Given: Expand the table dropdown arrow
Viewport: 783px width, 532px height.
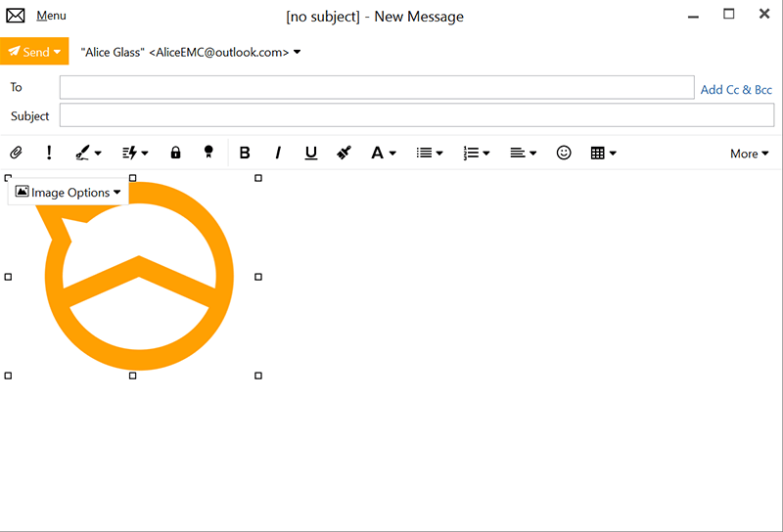Looking at the screenshot, I should 613,154.
